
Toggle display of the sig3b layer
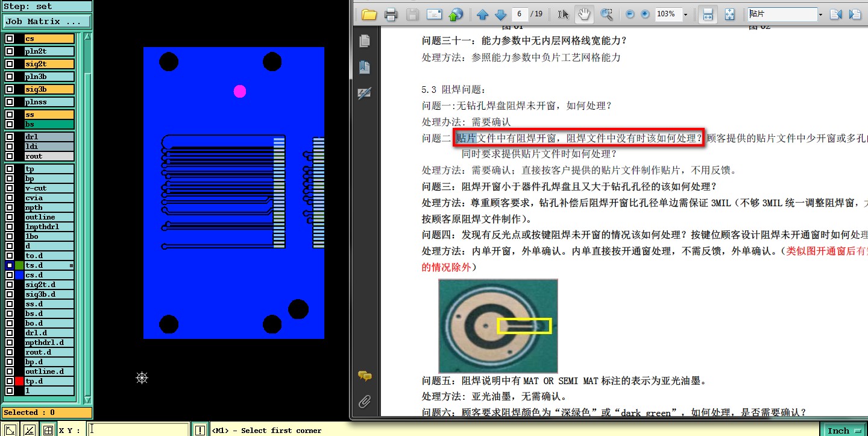(x=10, y=89)
